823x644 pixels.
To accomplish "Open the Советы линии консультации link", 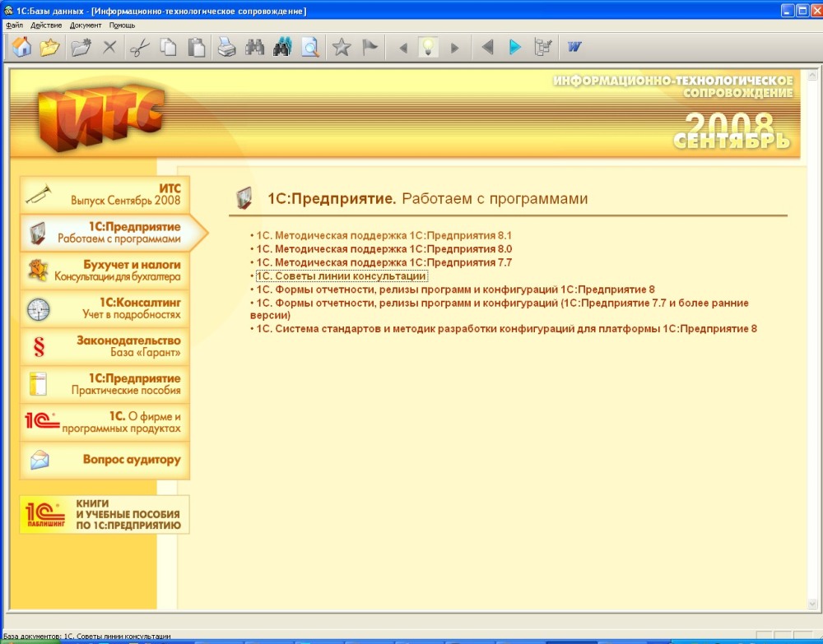I will tap(341, 276).
